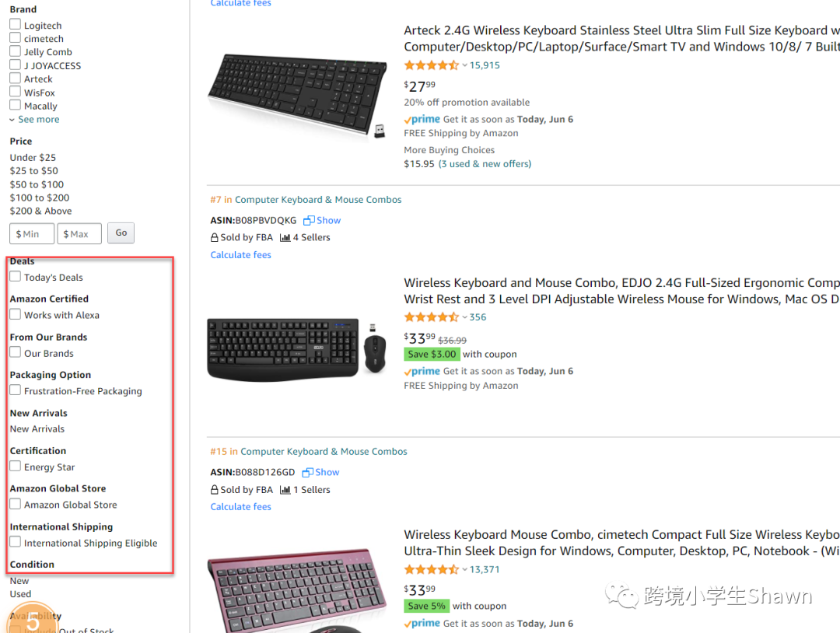840x633 pixels.
Task: Click the star rating of the EDJO combo
Action: pyautogui.click(x=432, y=317)
